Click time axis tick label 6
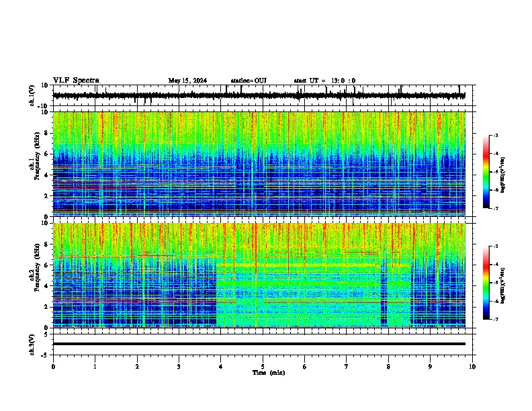Image resolution: width=532 pixels, height=411 pixels. tap(305, 367)
